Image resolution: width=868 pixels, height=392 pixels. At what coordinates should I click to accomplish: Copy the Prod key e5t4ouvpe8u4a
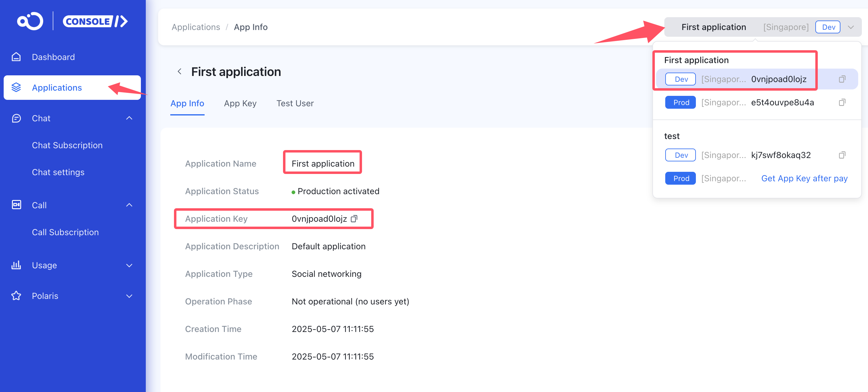[x=842, y=103]
